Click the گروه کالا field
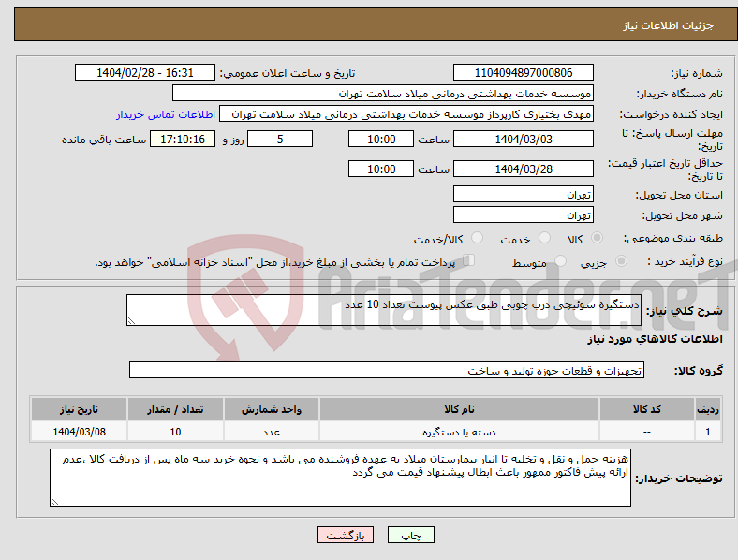The image size is (738, 560). (387, 370)
